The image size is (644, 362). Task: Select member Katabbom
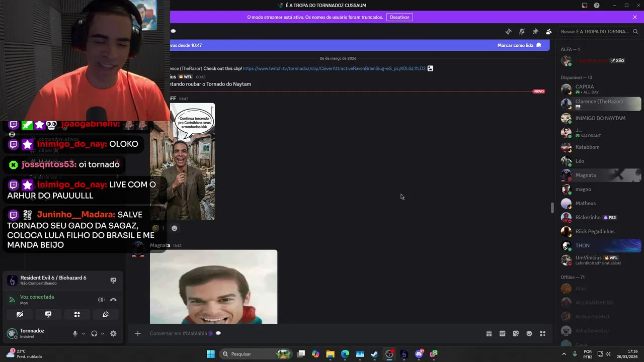[601, 147]
